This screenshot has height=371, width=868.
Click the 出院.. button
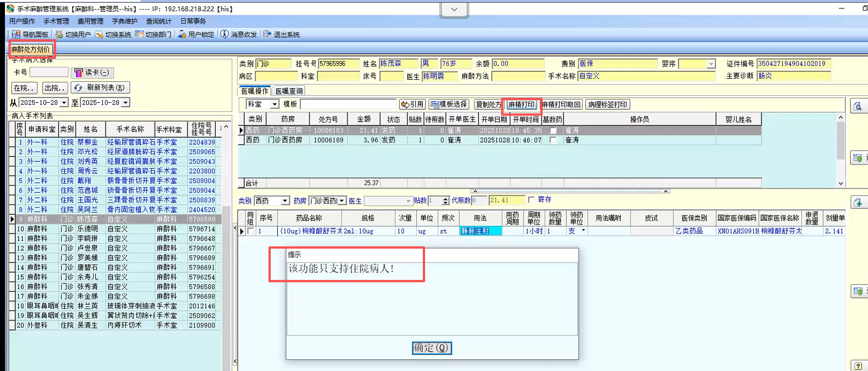(55, 88)
